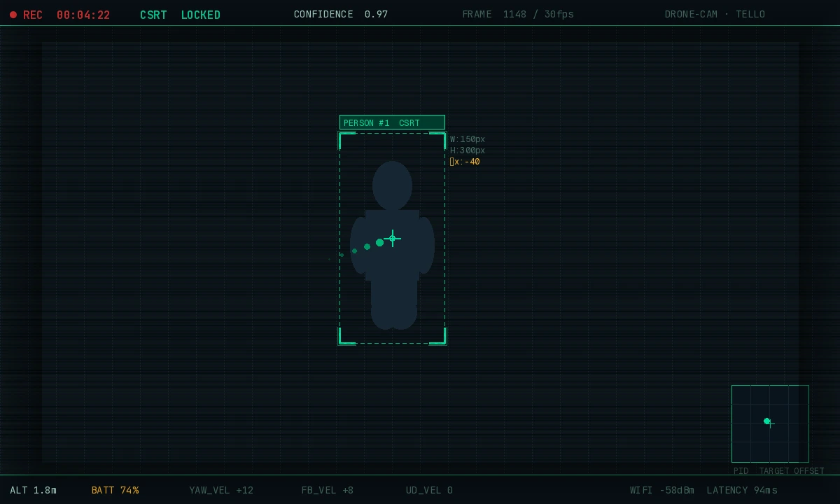Toggle the LOCKED tracking state
Screen dimensions: 840x504
(x=201, y=15)
